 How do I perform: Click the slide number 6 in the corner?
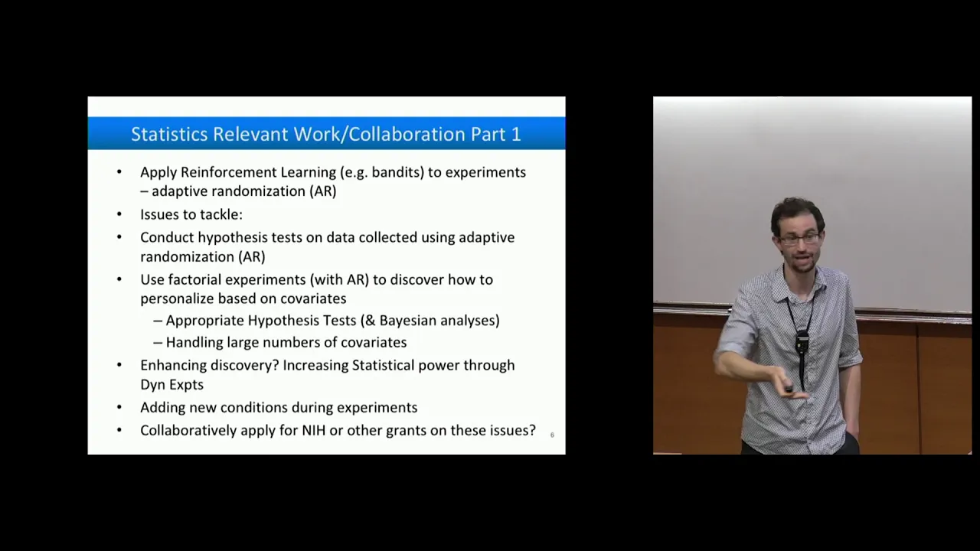(x=552, y=435)
